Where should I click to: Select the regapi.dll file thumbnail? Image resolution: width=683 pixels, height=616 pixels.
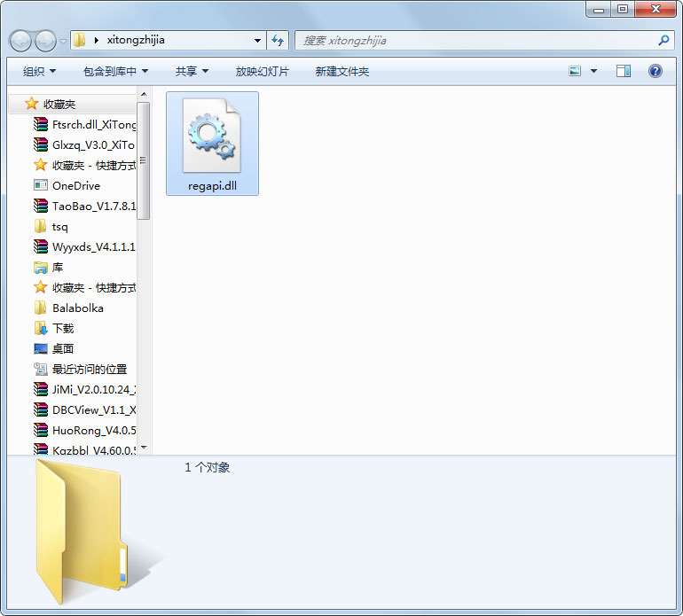click(212, 135)
